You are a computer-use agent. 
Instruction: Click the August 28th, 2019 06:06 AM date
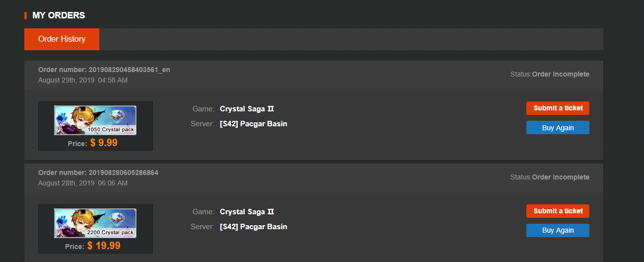(83, 183)
